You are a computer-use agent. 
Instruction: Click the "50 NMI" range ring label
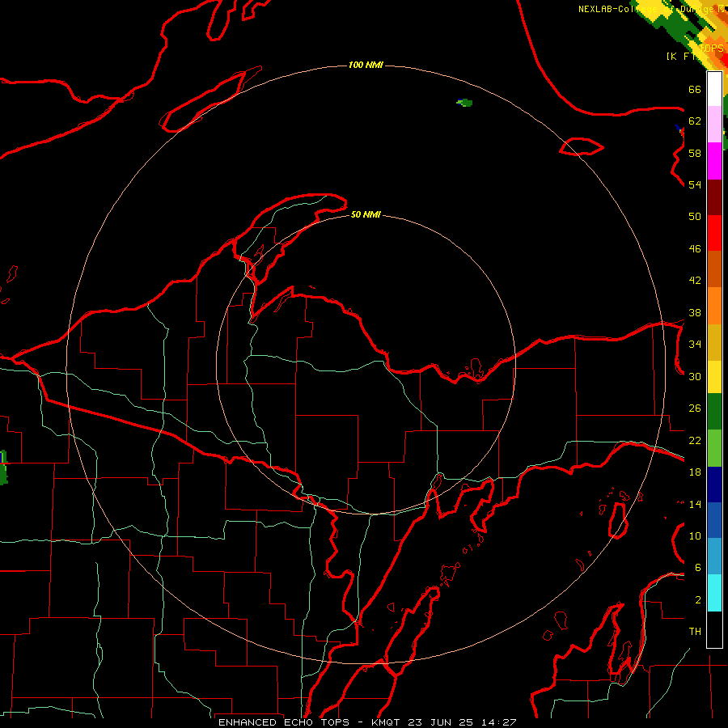pos(366,214)
